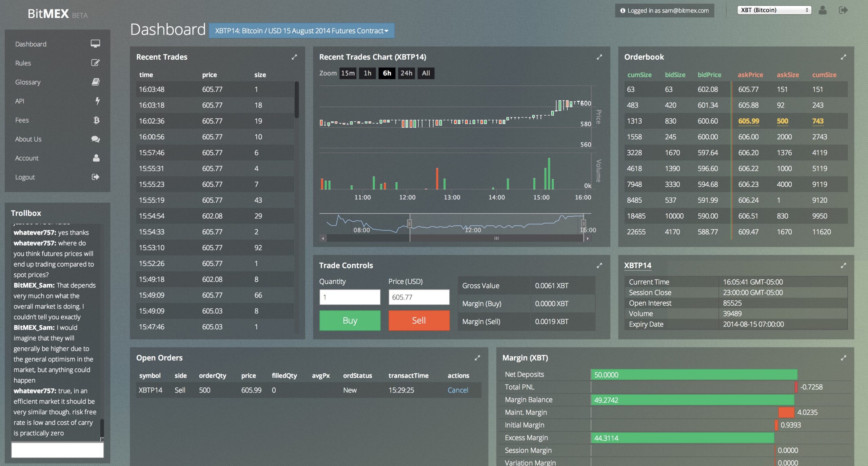Screen dimensions: 868x466
Task: Click the Logout sidebar menu item
Action: (x=25, y=177)
